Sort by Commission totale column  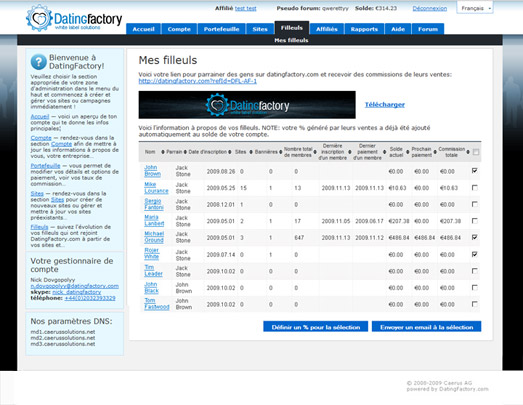468,152
